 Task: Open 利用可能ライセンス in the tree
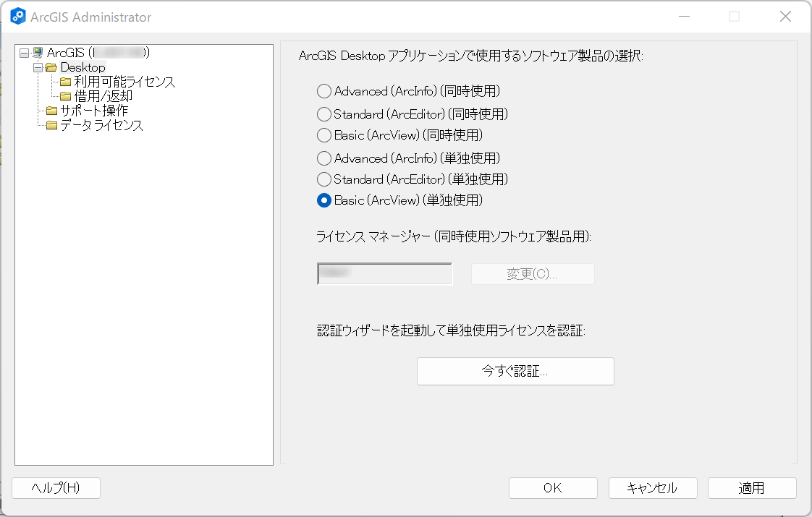tap(124, 82)
